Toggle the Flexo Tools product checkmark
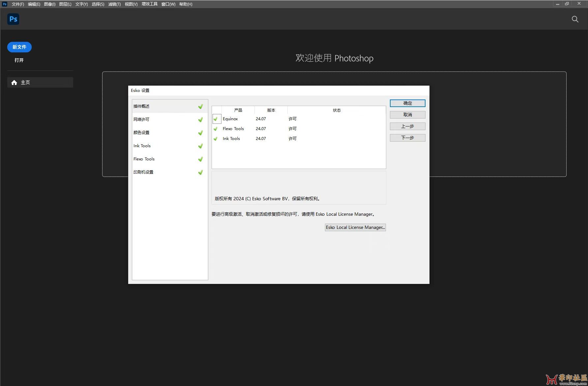Screen dimensions: 588x386 [216, 129]
